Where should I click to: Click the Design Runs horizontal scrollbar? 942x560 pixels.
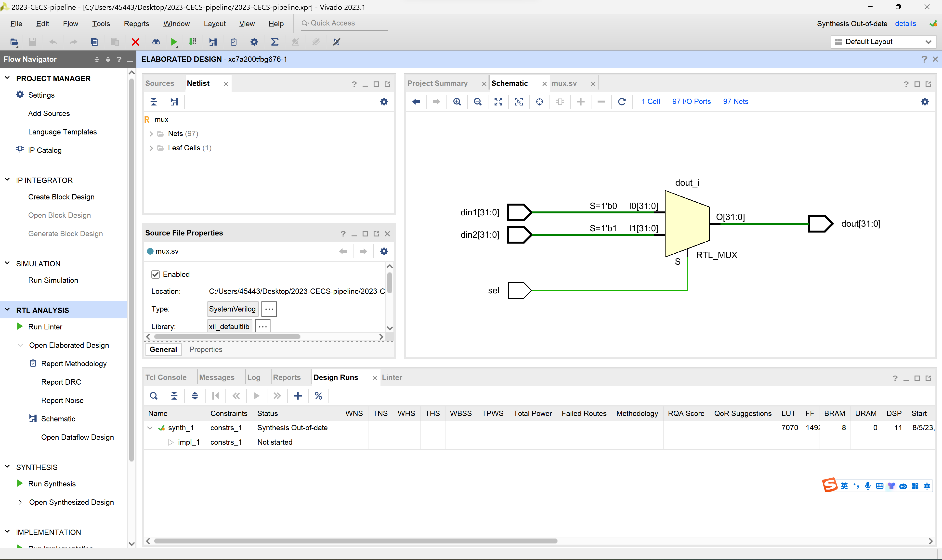[355, 541]
